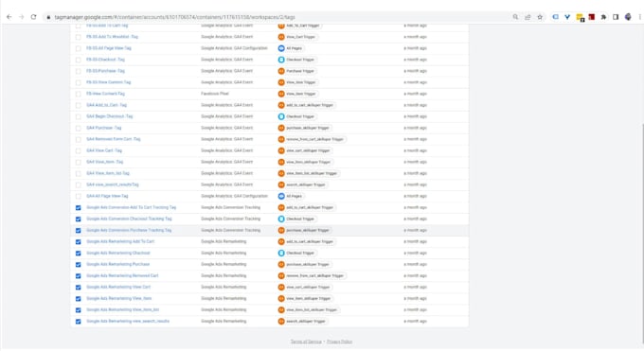Open Google Ads Remarketing Removed Cart tag
644x351 pixels.
(122, 275)
